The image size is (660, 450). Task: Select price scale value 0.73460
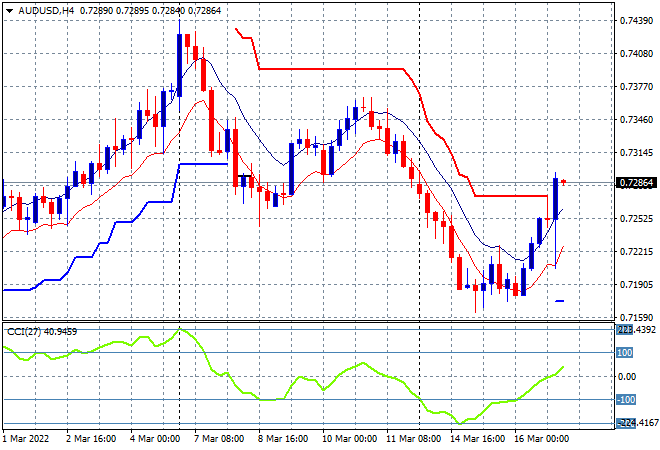point(636,120)
